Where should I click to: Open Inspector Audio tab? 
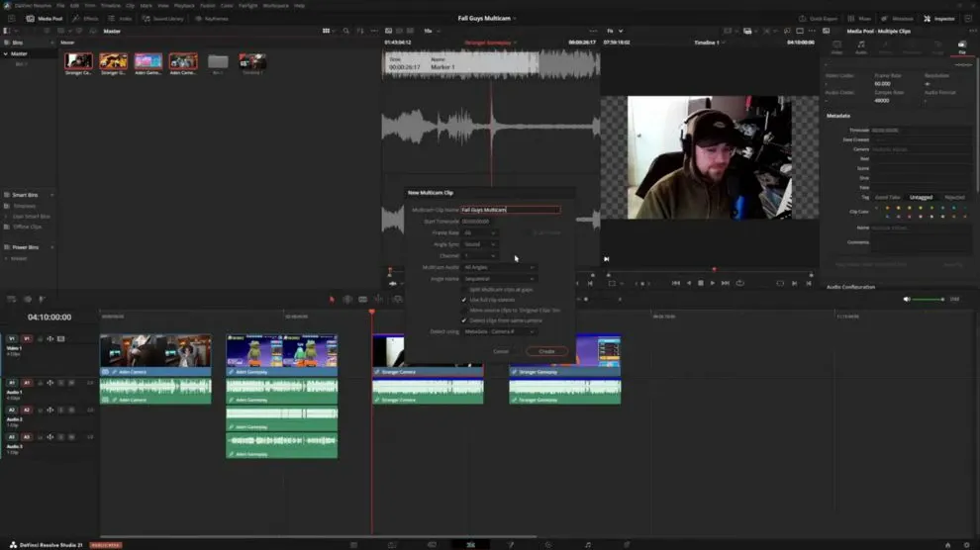pyautogui.click(x=860, y=46)
